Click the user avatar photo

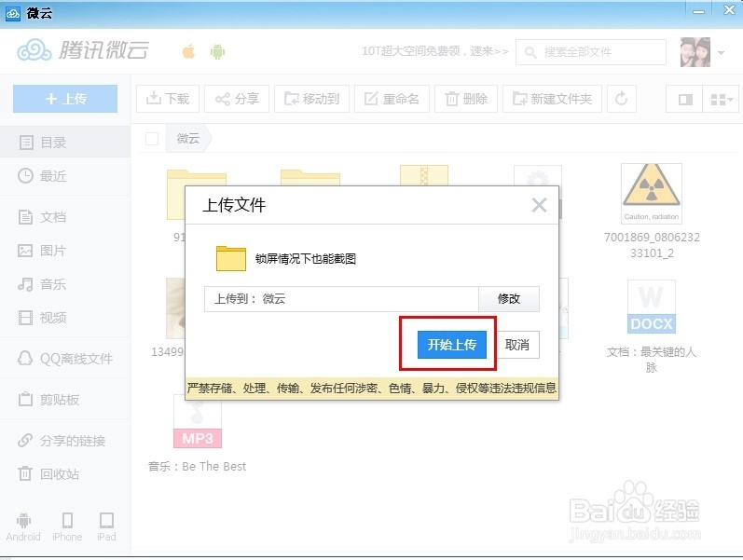click(695, 52)
